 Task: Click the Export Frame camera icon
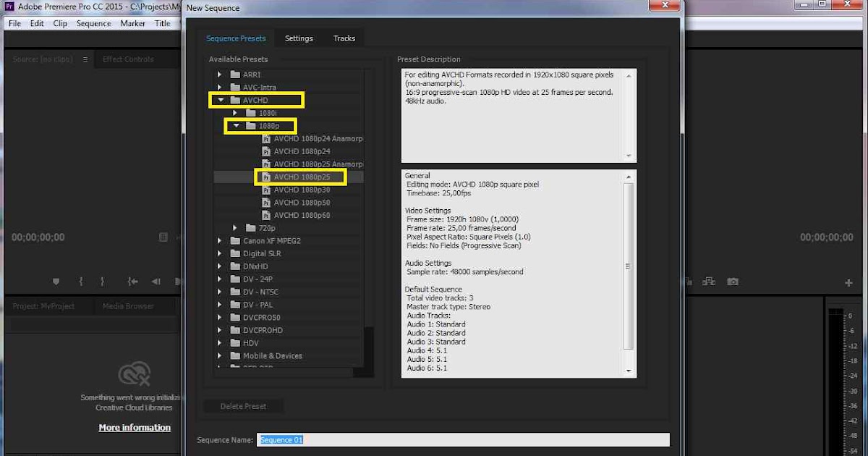click(x=733, y=282)
